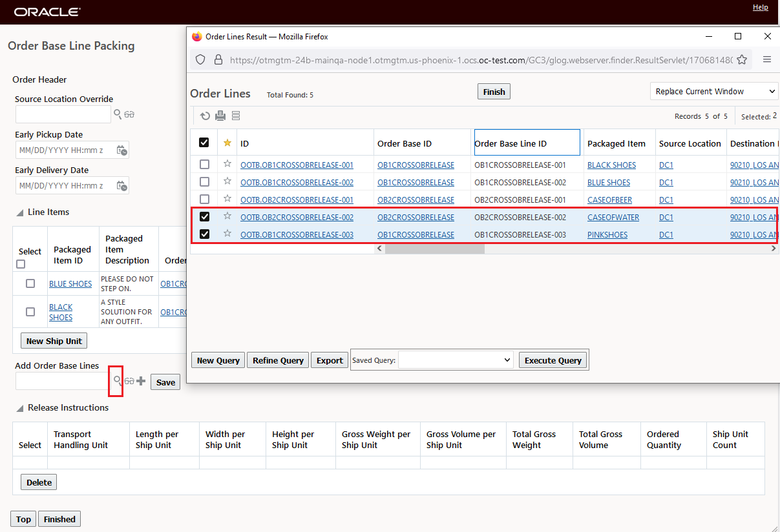This screenshot has width=780, height=532.
Task: Click the horizontal scrollbar thumb of results grid
Action: point(434,248)
